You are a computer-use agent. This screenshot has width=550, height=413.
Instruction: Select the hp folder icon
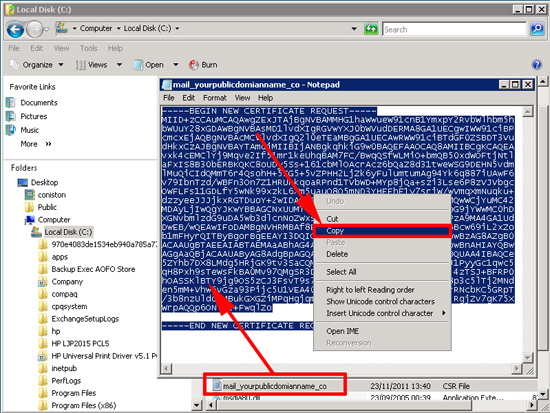click(x=43, y=331)
